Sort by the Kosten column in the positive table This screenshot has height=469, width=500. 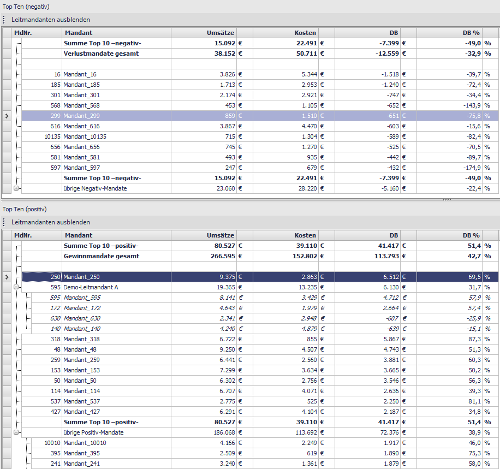[x=277, y=235]
